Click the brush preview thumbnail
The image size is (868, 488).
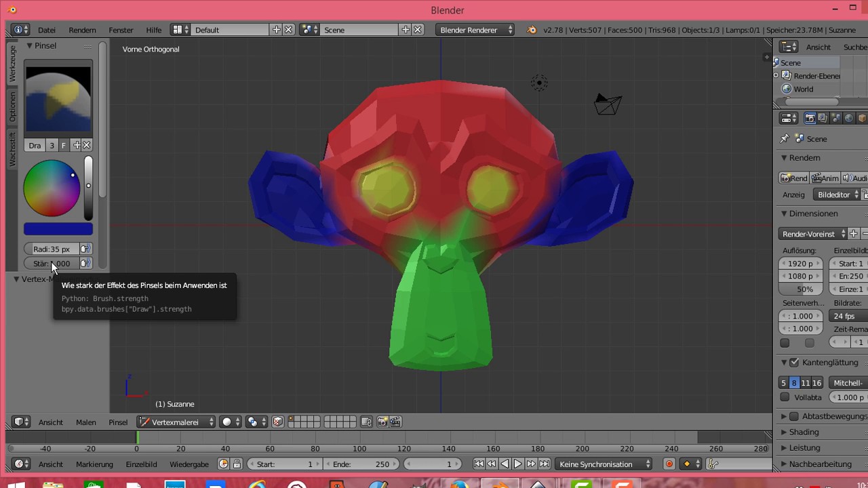(58, 98)
